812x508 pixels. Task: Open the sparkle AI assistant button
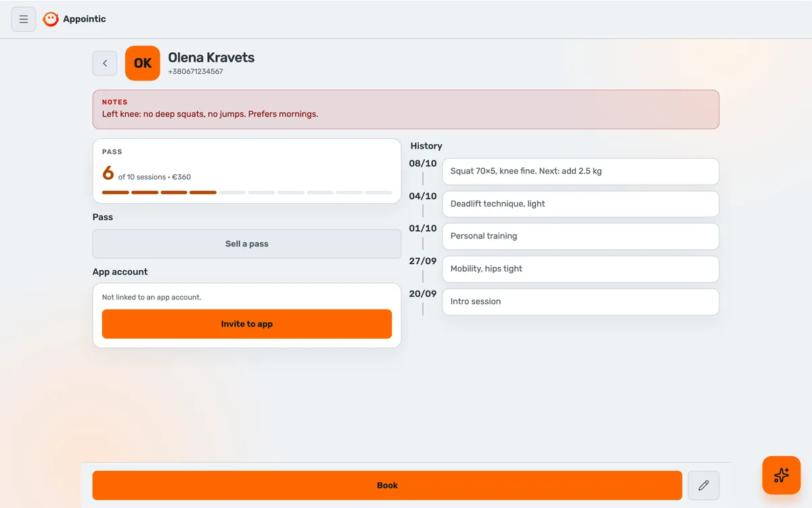point(782,475)
